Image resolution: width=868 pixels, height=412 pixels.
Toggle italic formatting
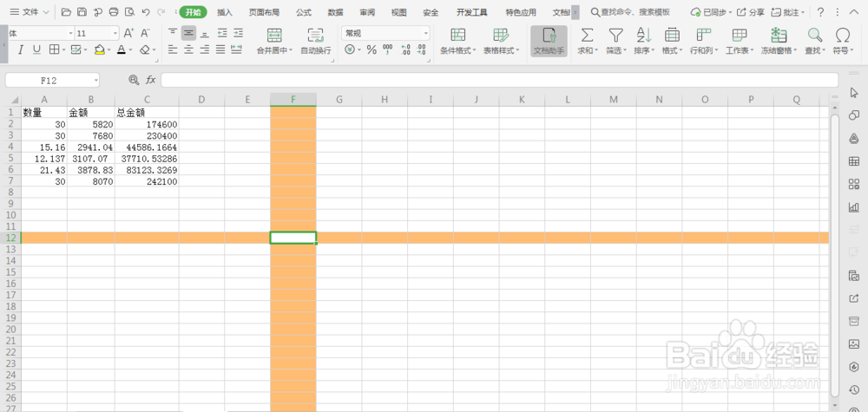(x=21, y=49)
